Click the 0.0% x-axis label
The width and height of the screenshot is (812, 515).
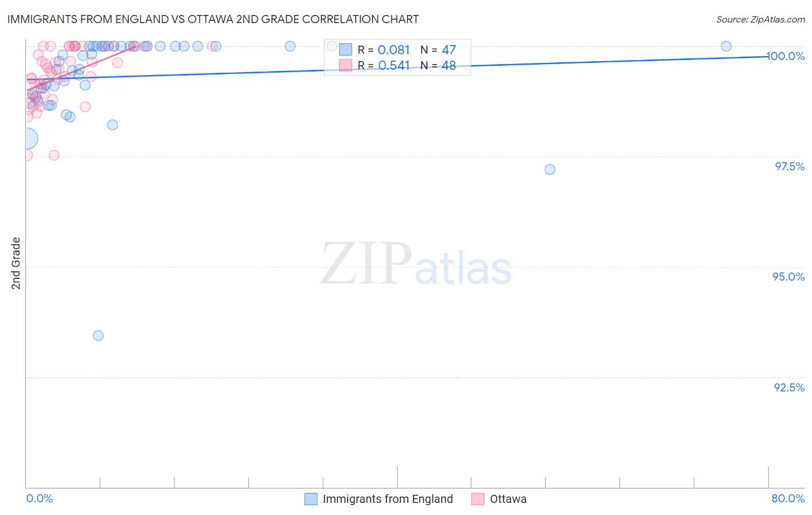pyautogui.click(x=39, y=498)
